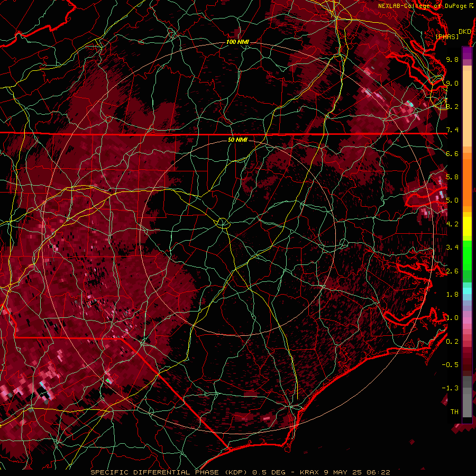Viewport: 476px width, 476px height.
Task: Pick the purple top segment of color bar
Action: (467, 53)
